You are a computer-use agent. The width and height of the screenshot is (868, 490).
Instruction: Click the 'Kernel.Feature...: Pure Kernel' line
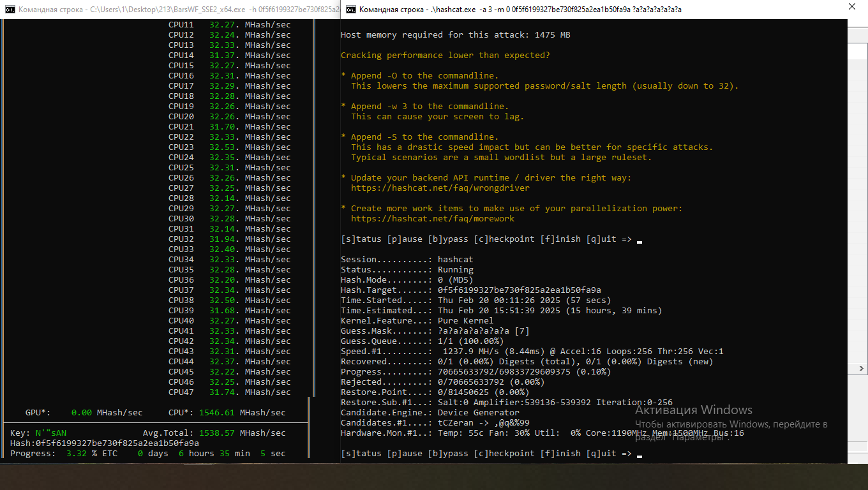(x=417, y=321)
